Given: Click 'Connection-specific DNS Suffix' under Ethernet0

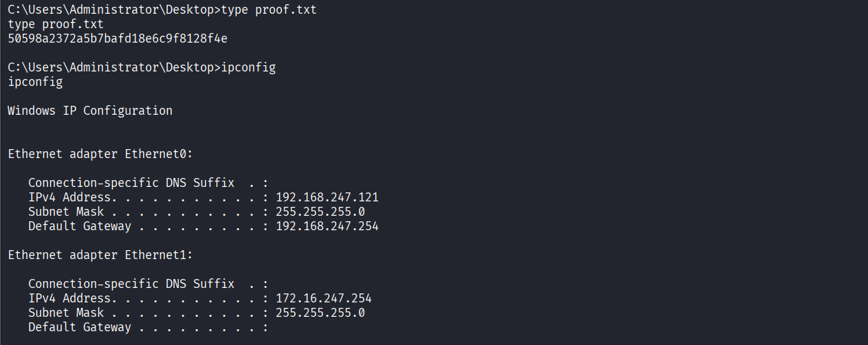Looking at the screenshot, I should [131, 183].
